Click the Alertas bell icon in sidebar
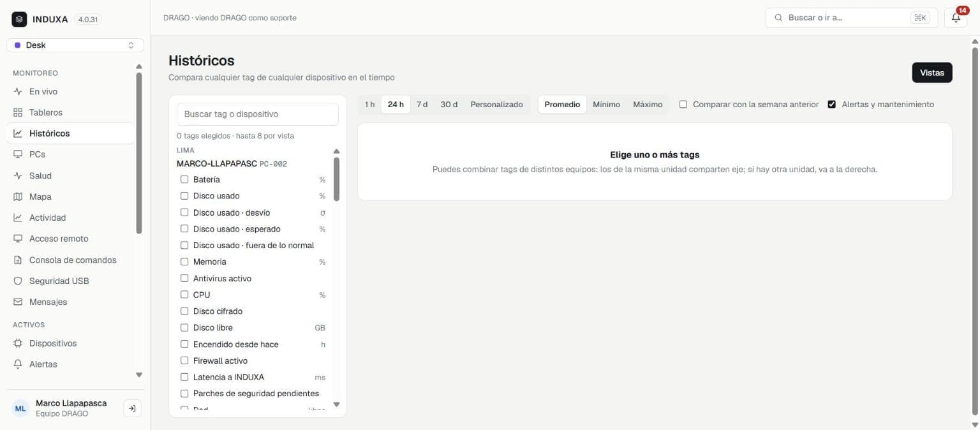Image resolution: width=980 pixels, height=430 pixels. pyautogui.click(x=18, y=364)
